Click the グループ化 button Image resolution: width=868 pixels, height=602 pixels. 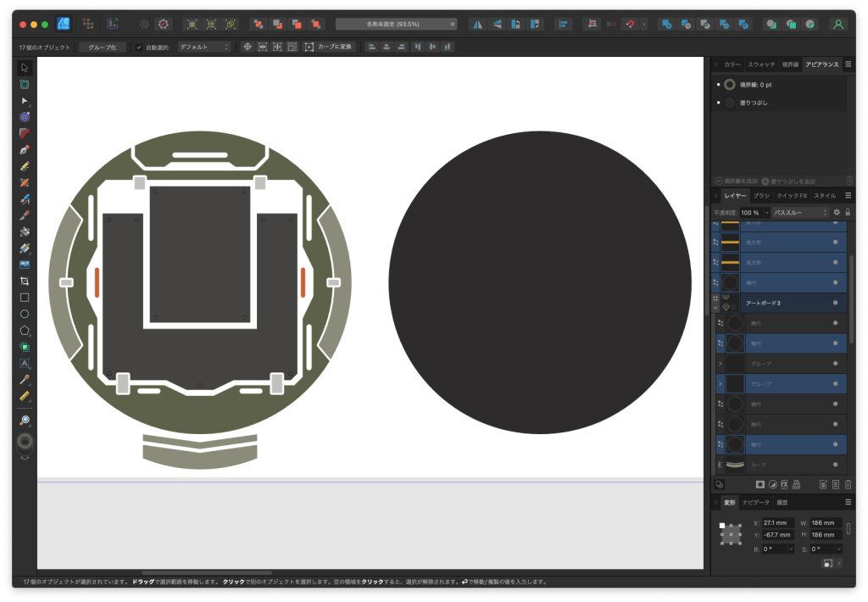(102, 47)
